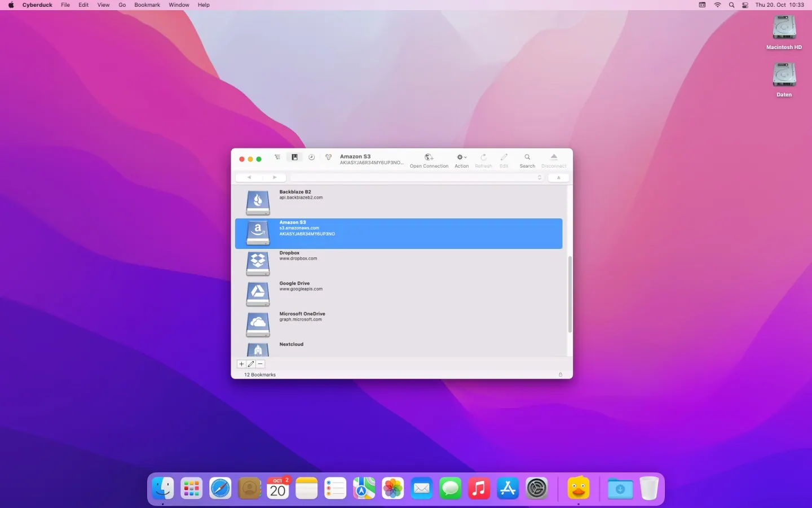This screenshot has height=508, width=812.
Task: Select the Bookmarks view icon
Action: click(x=294, y=157)
